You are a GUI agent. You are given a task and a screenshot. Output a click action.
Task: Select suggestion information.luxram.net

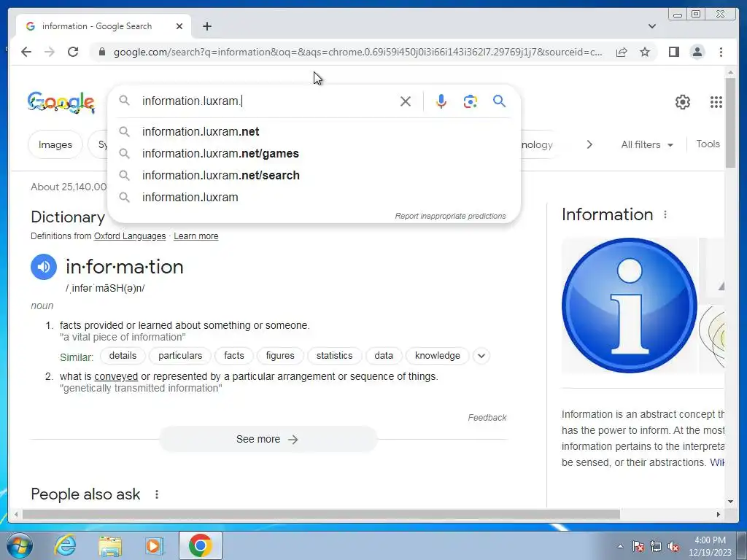click(x=314, y=131)
